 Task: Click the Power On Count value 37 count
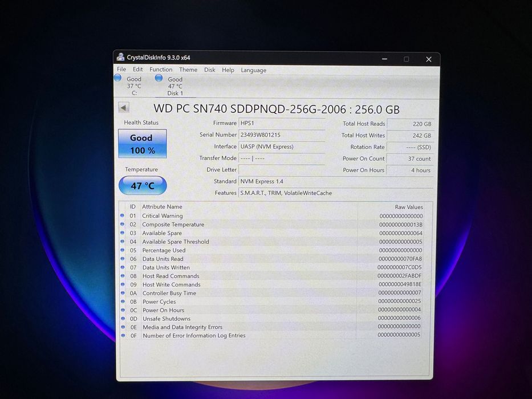click(x=410, y=158)
